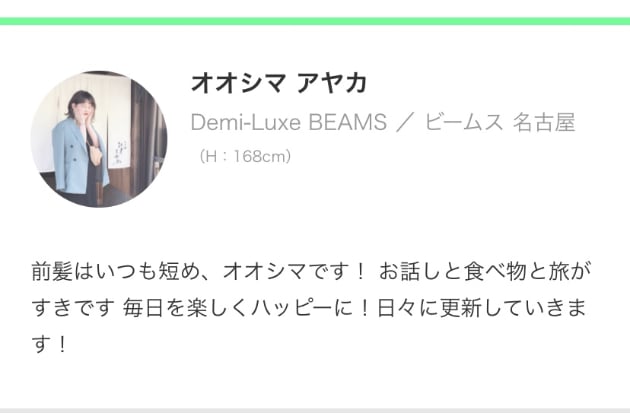Click the green bar at the top
The height and width of the screenshot is (413, 630).
coord(315,21)
